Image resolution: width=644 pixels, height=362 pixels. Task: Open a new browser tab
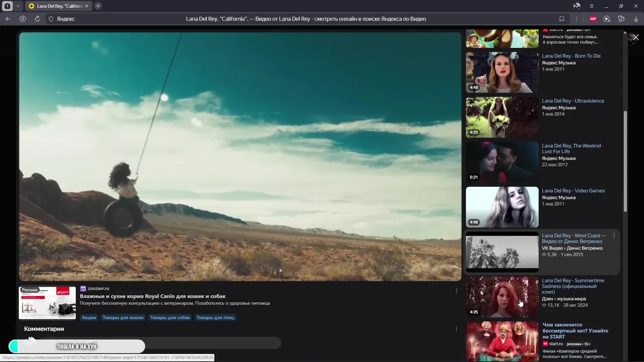point(98,6)
